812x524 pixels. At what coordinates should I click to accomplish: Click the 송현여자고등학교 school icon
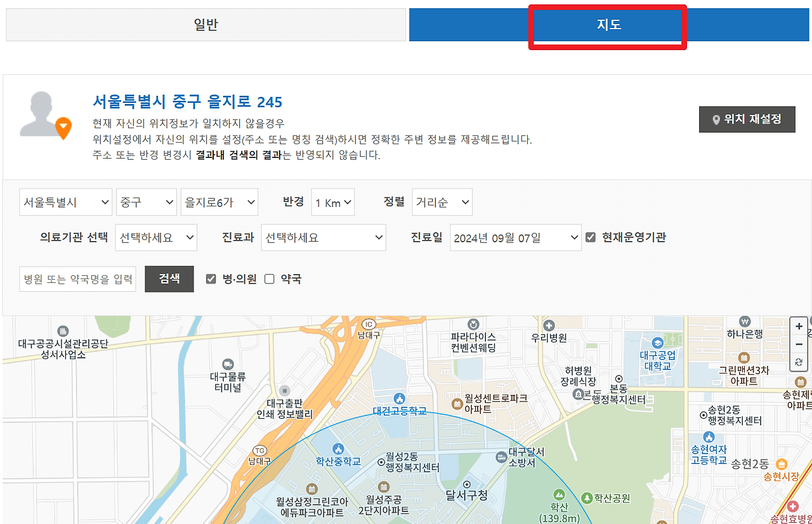709,436
